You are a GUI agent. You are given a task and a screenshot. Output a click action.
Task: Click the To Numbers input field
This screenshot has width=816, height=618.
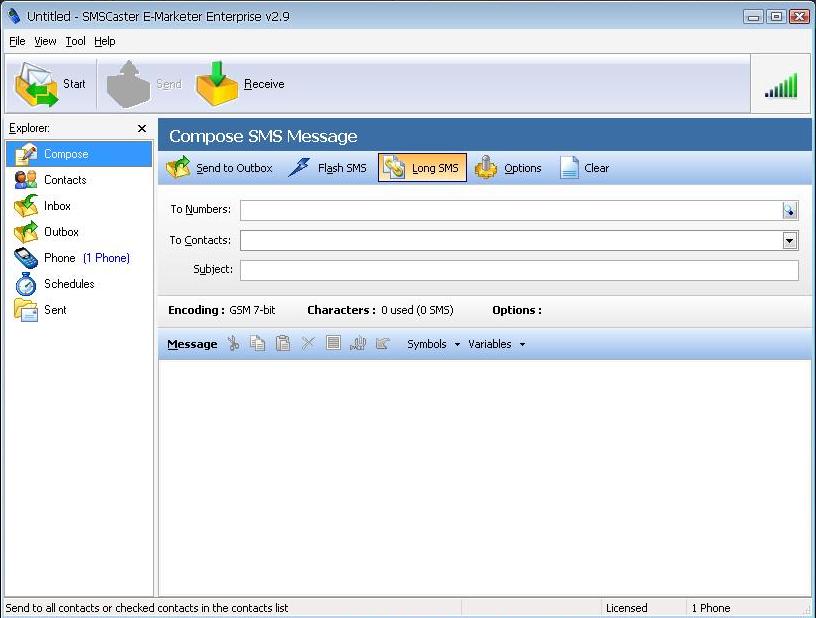pyautogui.click(x=511, y=210)
